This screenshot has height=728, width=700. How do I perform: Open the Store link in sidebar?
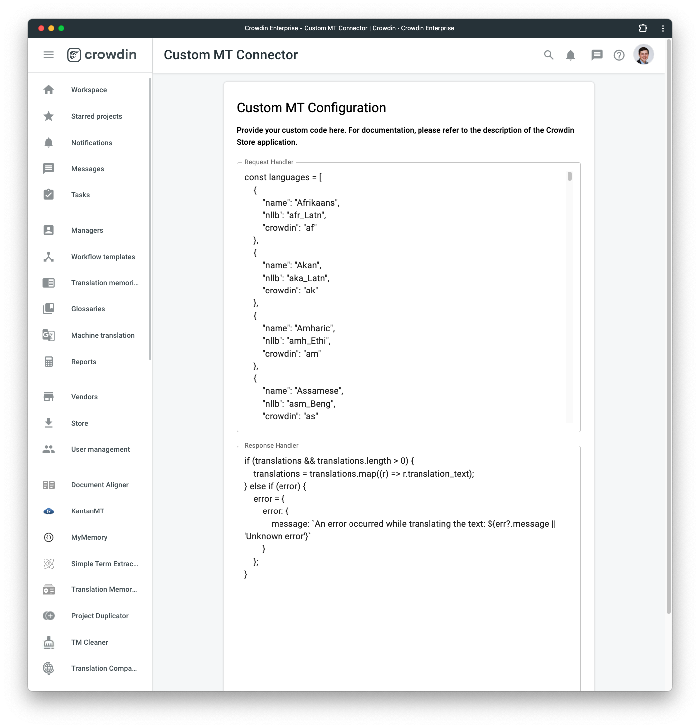[x=79, y=423]
